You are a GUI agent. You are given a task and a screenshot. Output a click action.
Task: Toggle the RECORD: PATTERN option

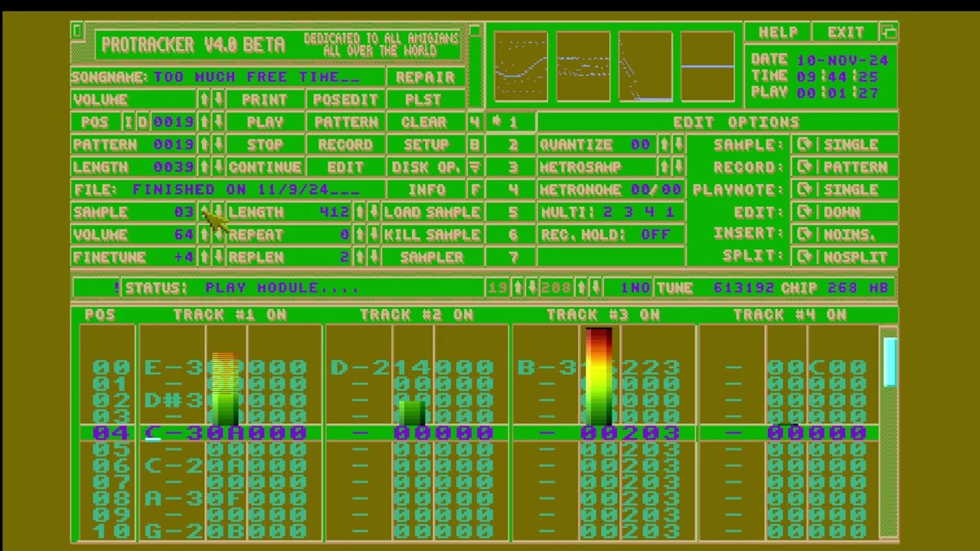[x=845, y=167]
